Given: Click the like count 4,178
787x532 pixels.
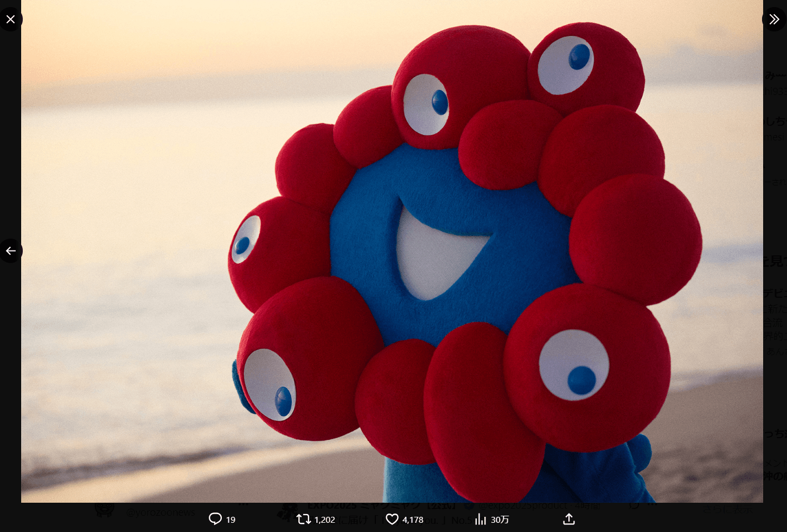Looking at the screenshot, I should point(413,520).
